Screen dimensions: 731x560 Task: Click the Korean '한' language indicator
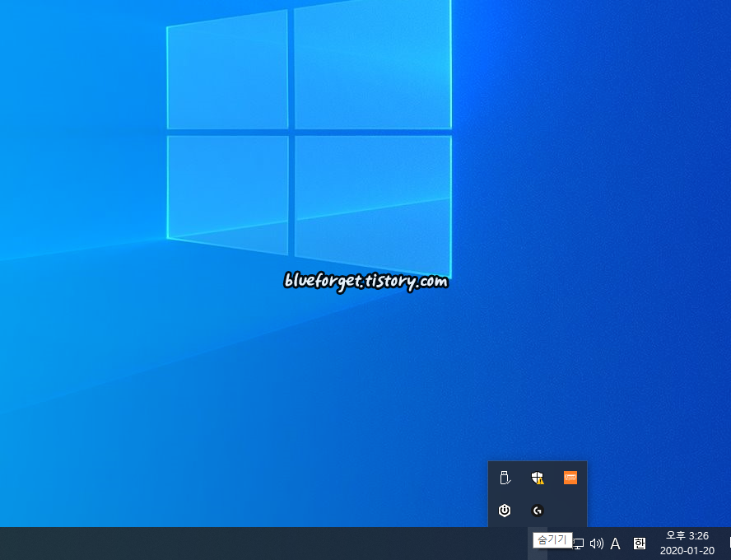click(639, 544)
